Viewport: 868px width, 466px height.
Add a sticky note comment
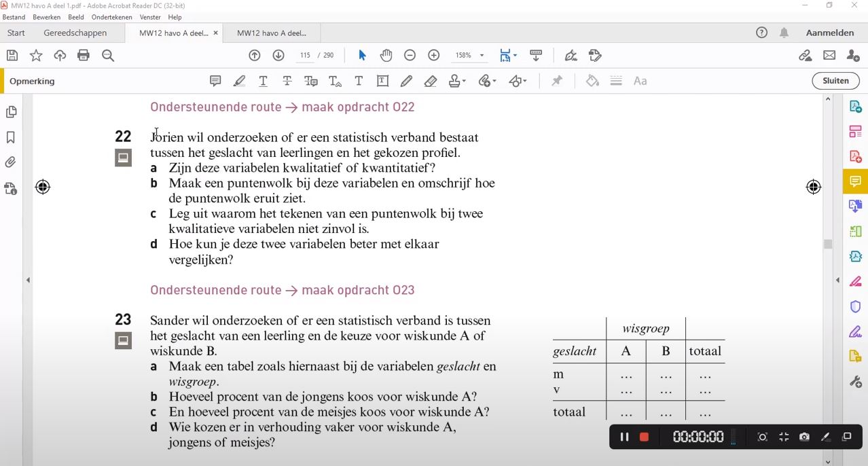pos(215,81)
